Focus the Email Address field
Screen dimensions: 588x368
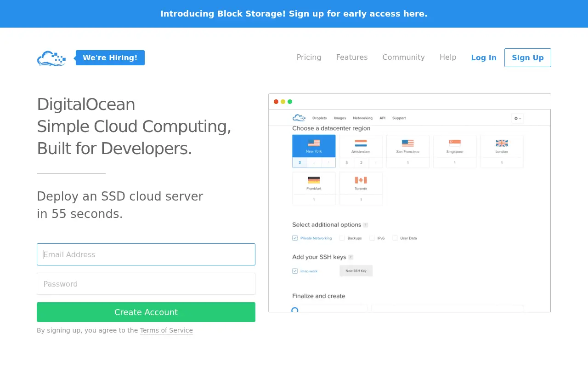click(146, 254)
